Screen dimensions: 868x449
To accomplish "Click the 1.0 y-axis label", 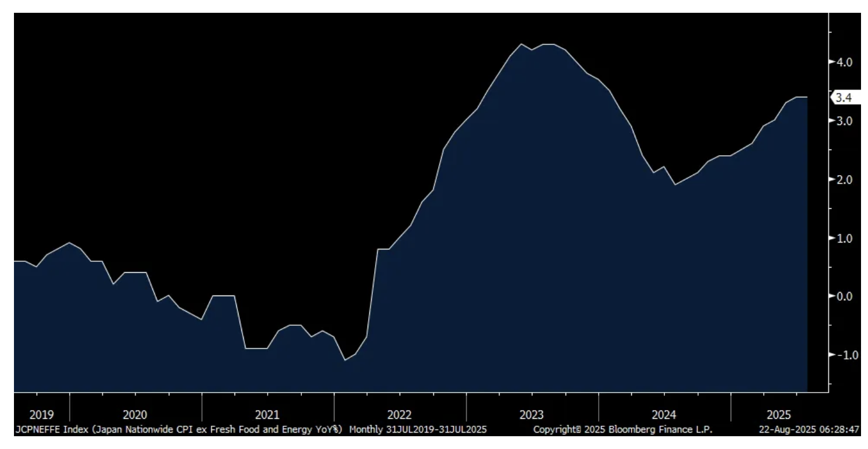I will [844, 238].
